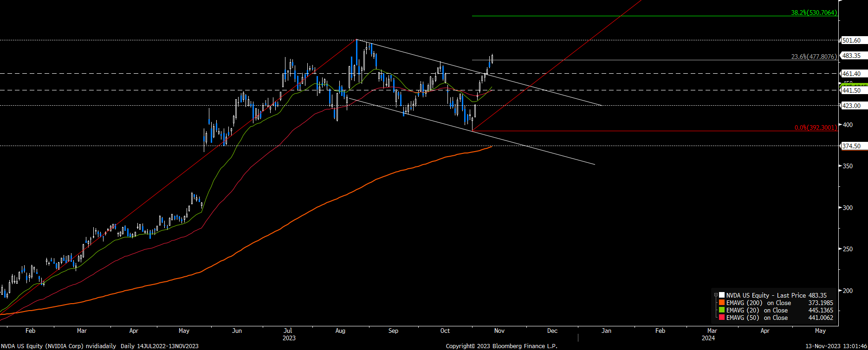Select the 'NVDA US Equity - Last Price' legend entry

[766, 295]
